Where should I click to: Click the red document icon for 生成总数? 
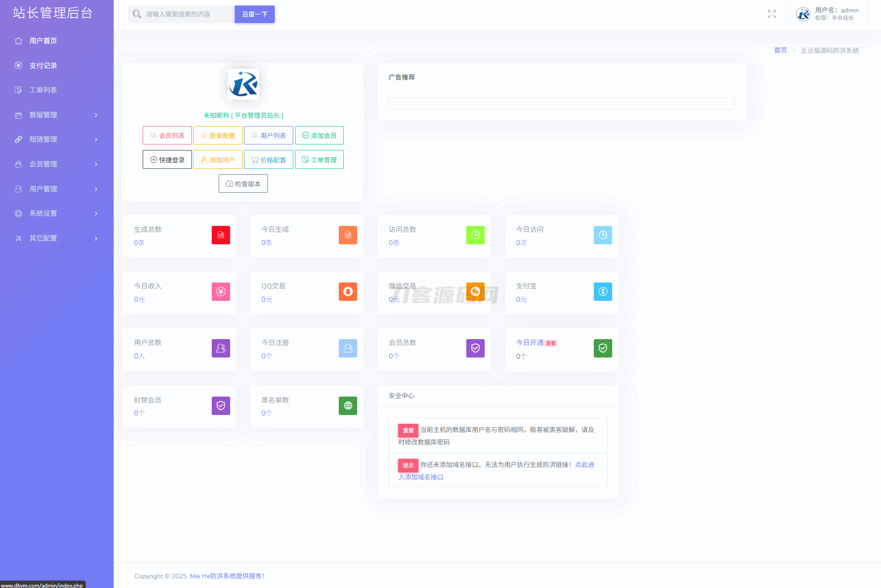pyautogui.click(x=220, y=235)
